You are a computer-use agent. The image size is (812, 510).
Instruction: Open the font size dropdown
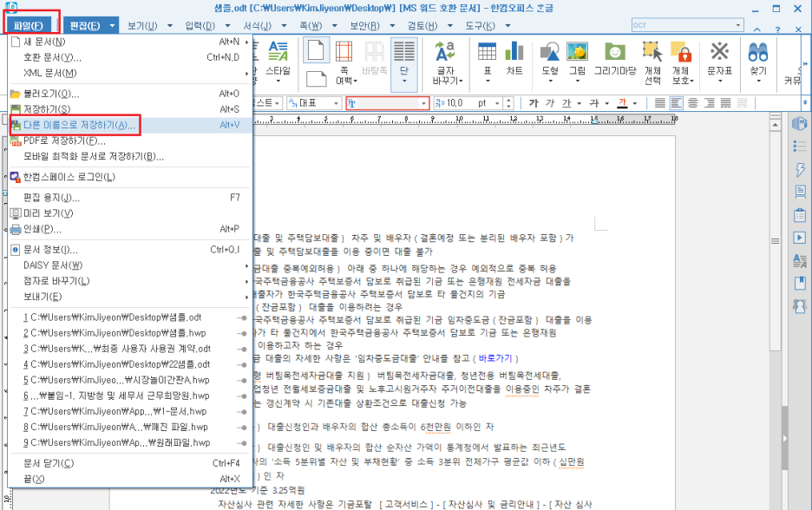click(x=497, y=103)
